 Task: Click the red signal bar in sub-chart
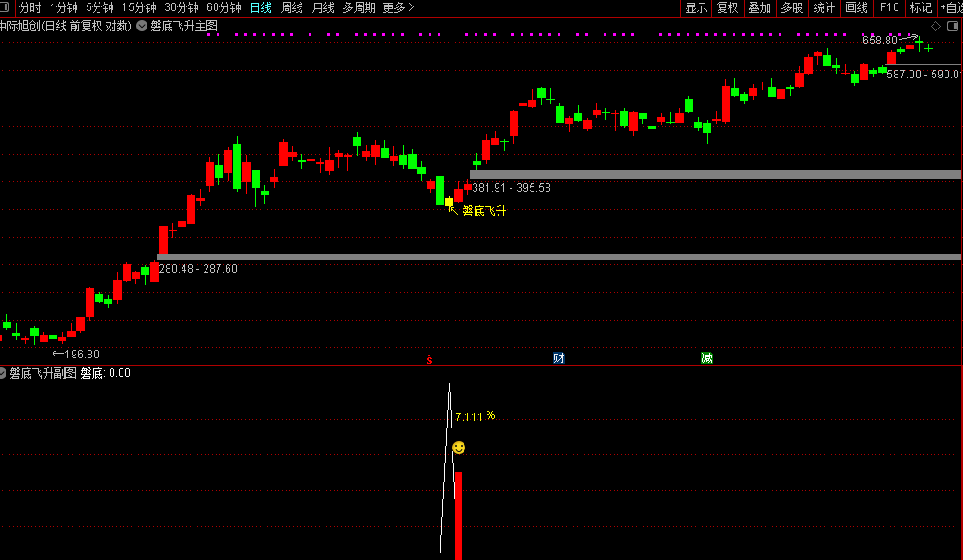coord(458,516)
